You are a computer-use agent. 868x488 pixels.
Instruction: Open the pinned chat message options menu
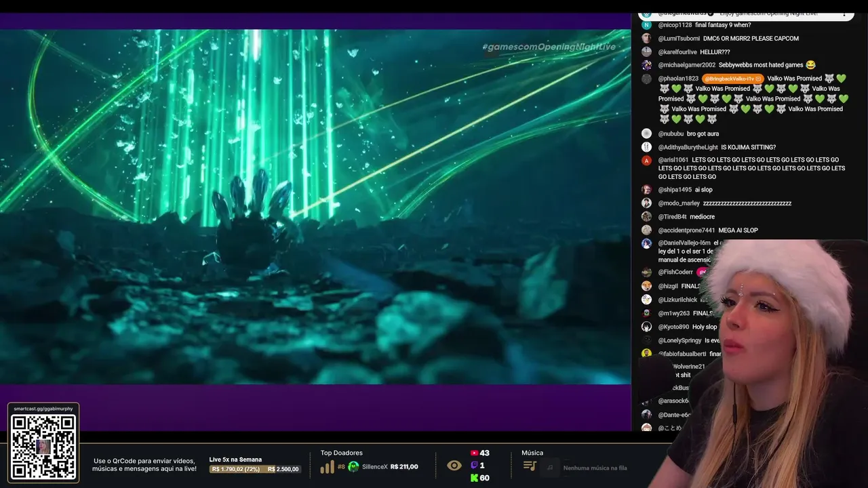pos(844,14)
